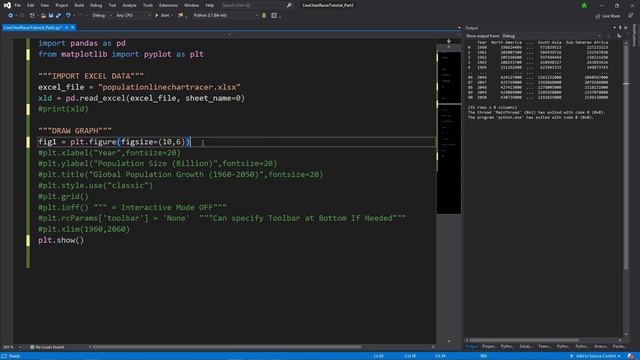The image size is (640, 360).
Task: Switch to the Proper... tab at panel bottom
Action: (489, 346)
